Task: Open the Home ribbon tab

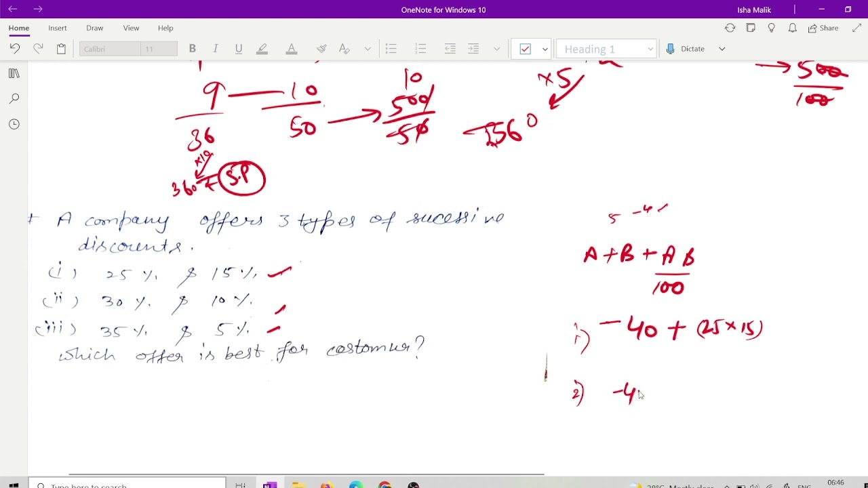Action: (x=19, y=28)
